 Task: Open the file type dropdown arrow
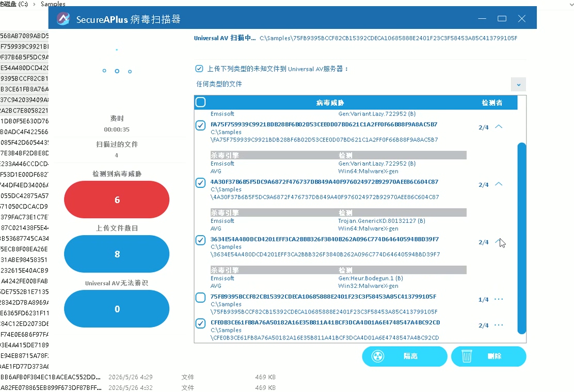pyautogui.click(x=518, y=85)
